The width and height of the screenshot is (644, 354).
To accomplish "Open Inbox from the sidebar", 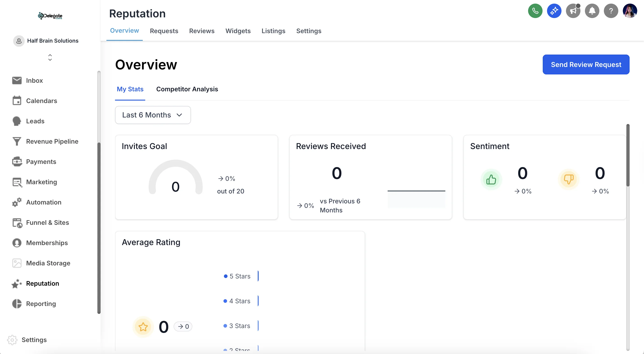I will (x=34, y=80).
